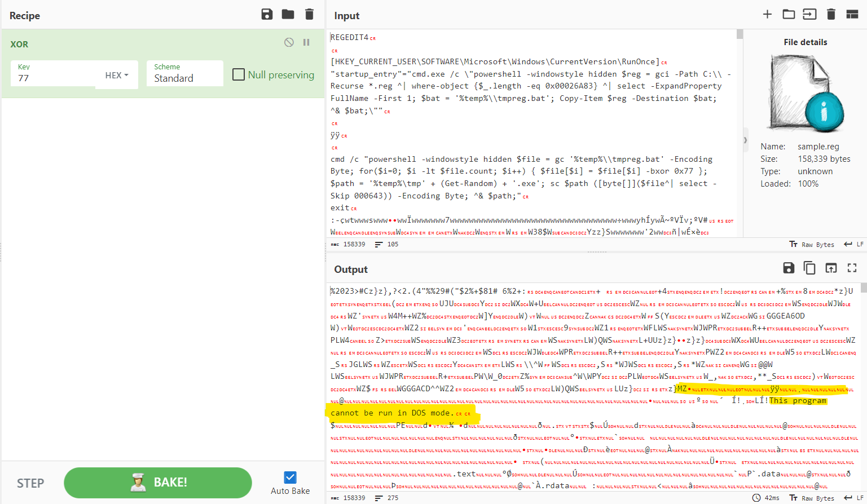
Task: Copy the raw output to clipboard
Action: [x=809, y=268]
